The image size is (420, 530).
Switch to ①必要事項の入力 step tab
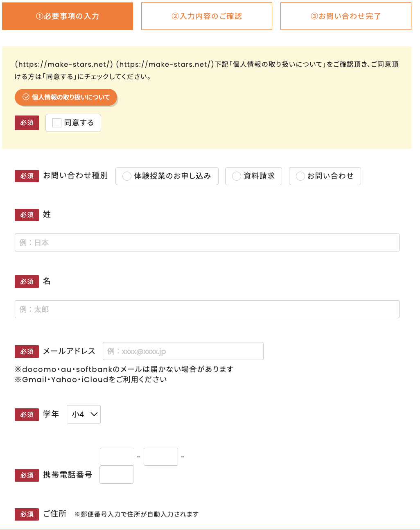[68, 16]
